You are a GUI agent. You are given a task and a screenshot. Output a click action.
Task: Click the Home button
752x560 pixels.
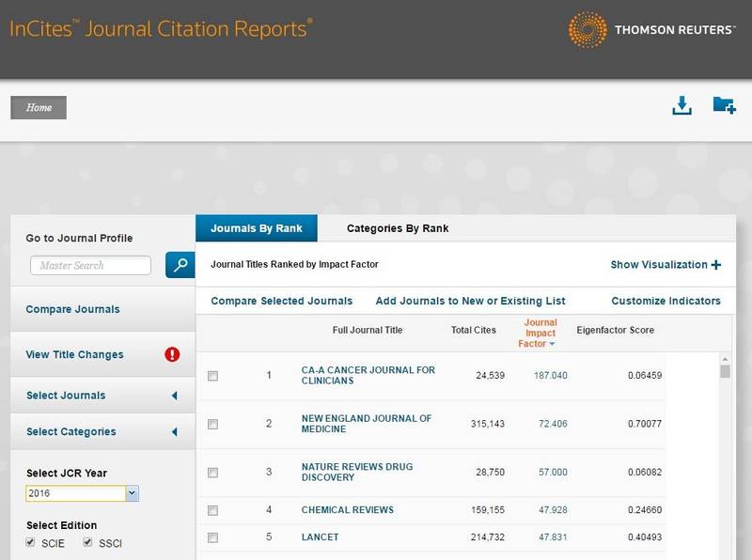click(39, 107)
